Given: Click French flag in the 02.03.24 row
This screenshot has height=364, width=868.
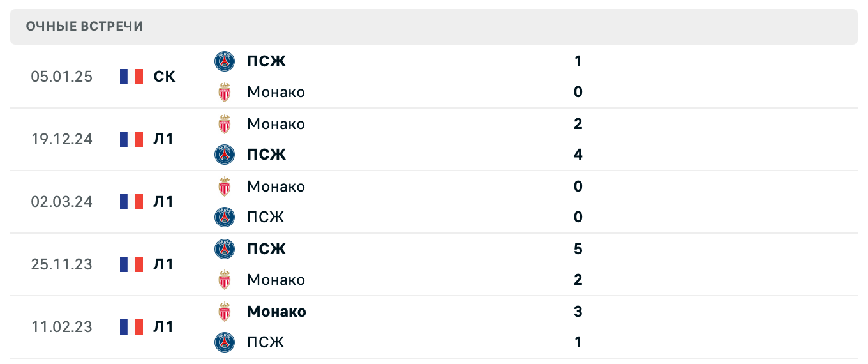Looking at the screenshot, I should point(131,202).
